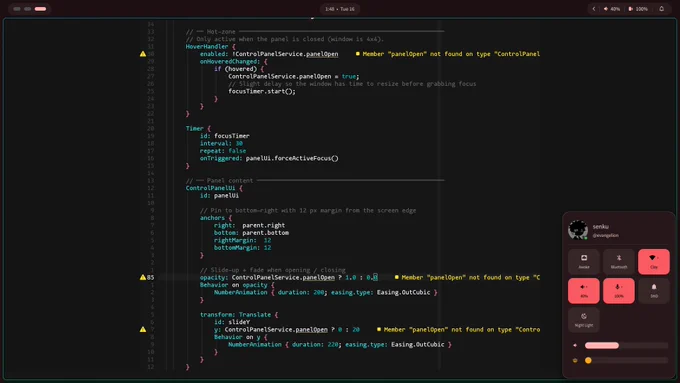The width and height of the screenshot is (680, 383).
Task: Click 'focusTimer.start();' code line
Action: [x=262, y=91]
